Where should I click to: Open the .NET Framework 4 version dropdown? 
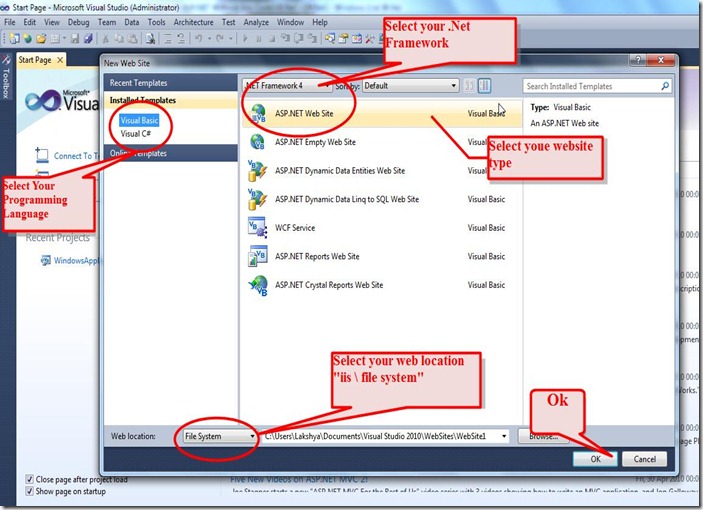coord(287,85)
